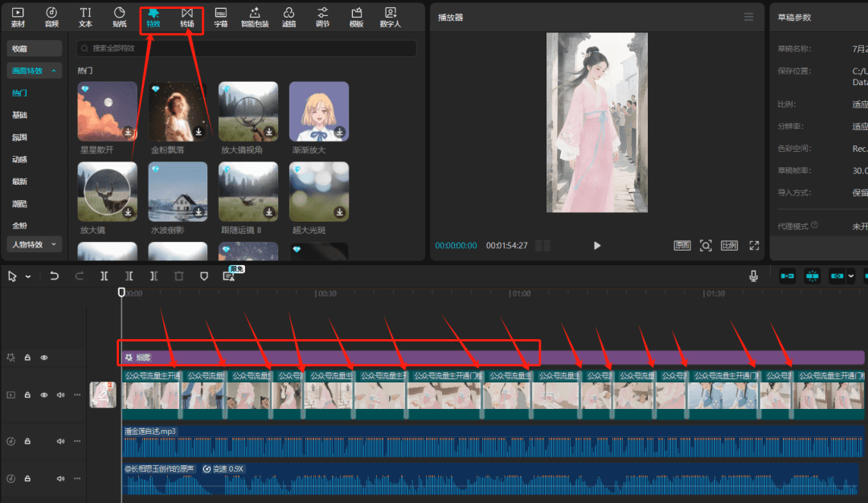Select the pointer selection tool
Screen dimensions: 868x503
point(12,276)
